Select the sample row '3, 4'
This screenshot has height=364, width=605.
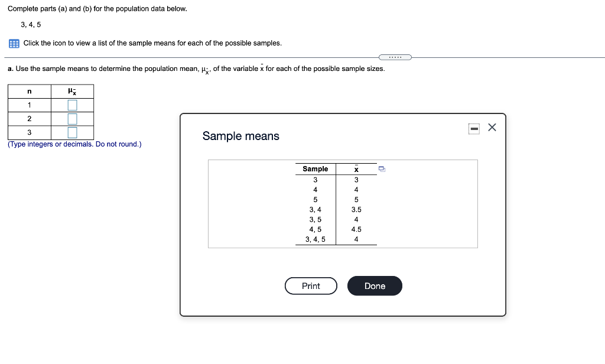coord(315,209)
